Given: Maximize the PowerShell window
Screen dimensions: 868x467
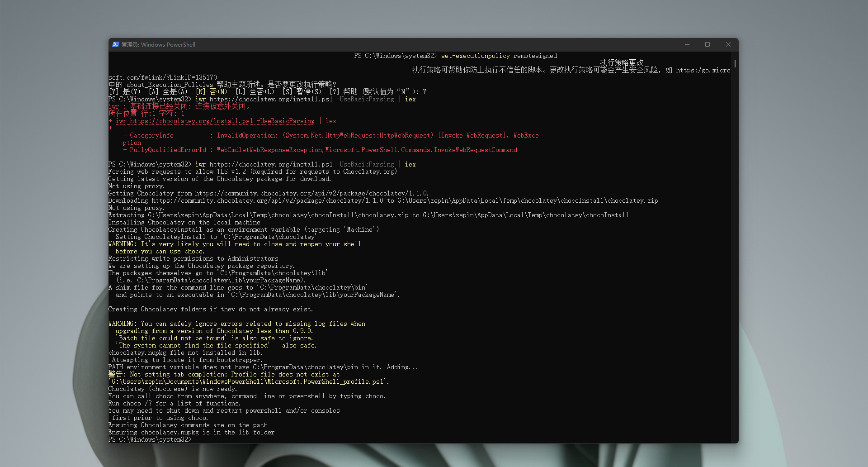Looking at the screenshot, I should tap(708, 44).
